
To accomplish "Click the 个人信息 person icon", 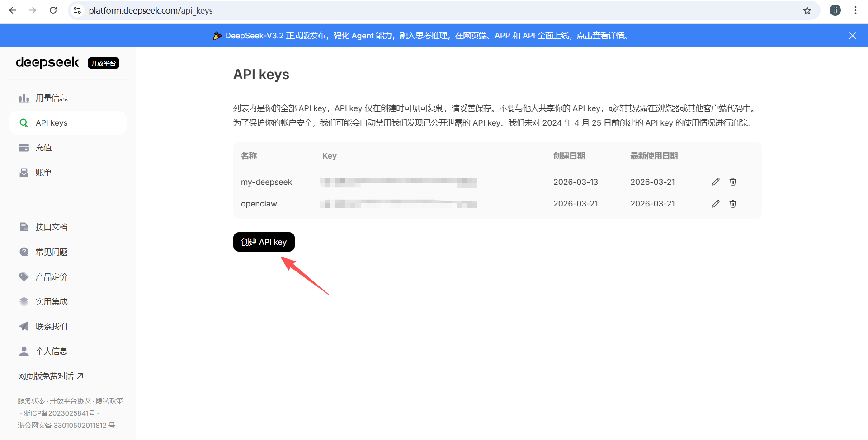I will coord(24,351).
